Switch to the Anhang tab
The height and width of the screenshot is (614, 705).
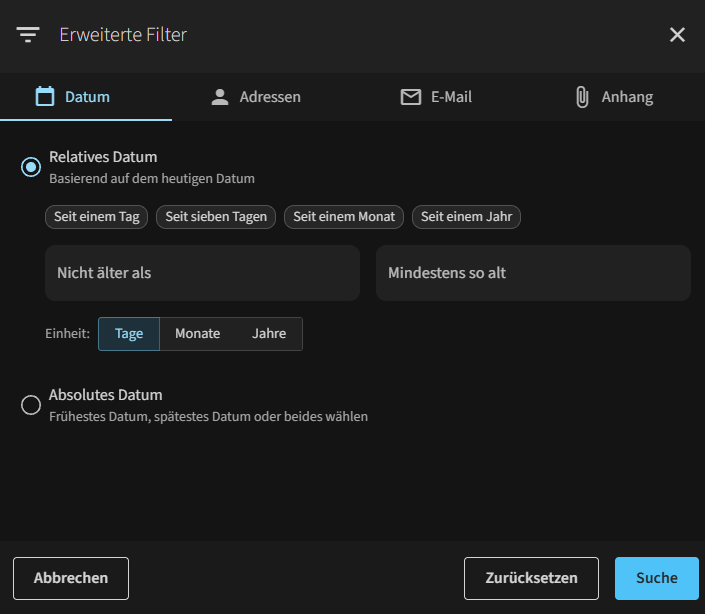614,97
